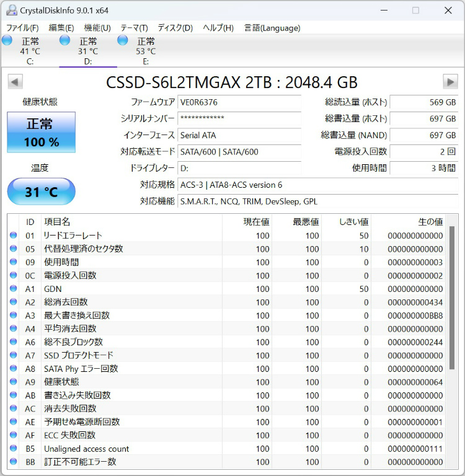Viewport: 465px width, 476px height.
Task: Click the drive letter field D:
Action: tap(239, 168)
